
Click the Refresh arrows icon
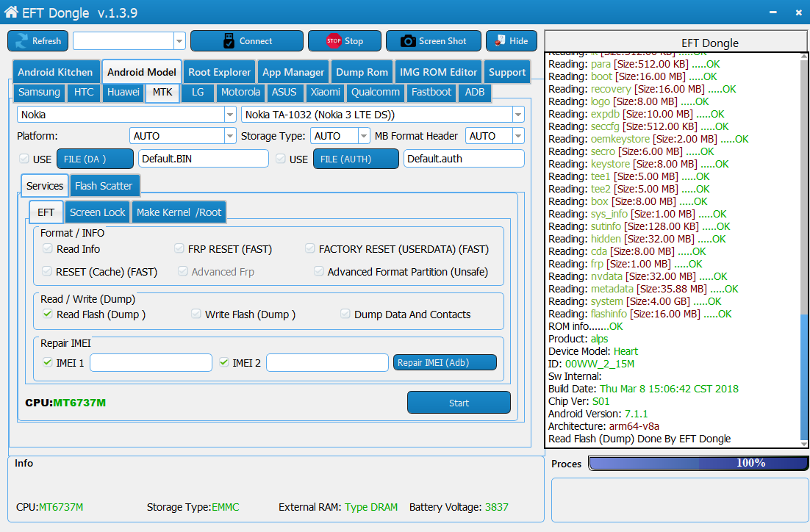[22, 41]
